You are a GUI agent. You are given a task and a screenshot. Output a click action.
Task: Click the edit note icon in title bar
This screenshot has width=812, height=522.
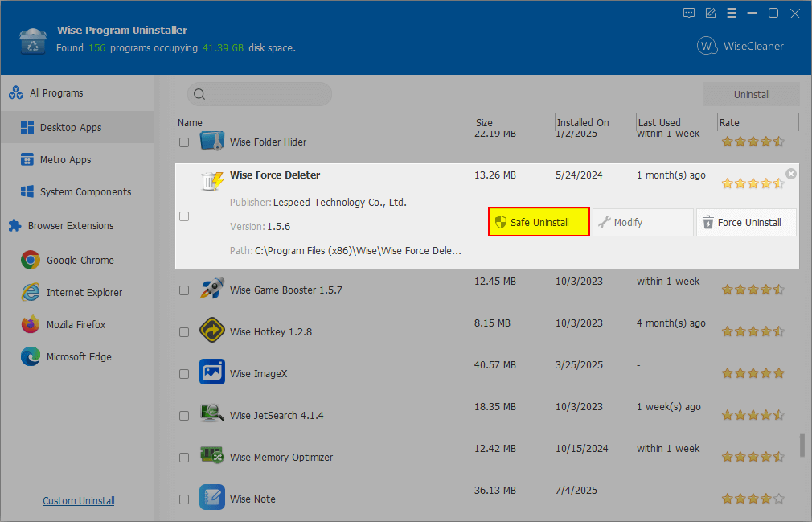click(x=711, y=14)
